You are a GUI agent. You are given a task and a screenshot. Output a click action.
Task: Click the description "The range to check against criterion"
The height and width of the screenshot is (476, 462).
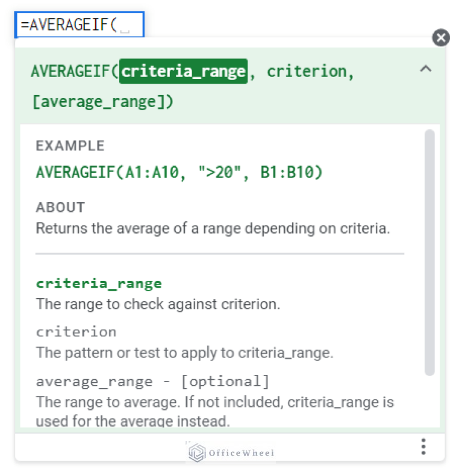point(158,304)
